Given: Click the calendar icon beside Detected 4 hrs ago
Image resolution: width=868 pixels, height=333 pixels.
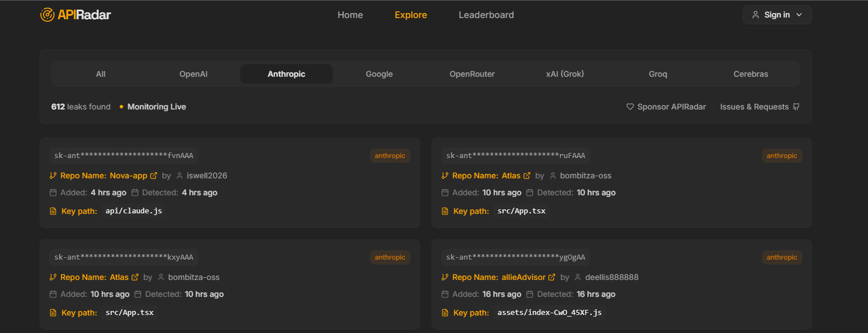Looking at the screenshot, I should [x=136, y=192].
